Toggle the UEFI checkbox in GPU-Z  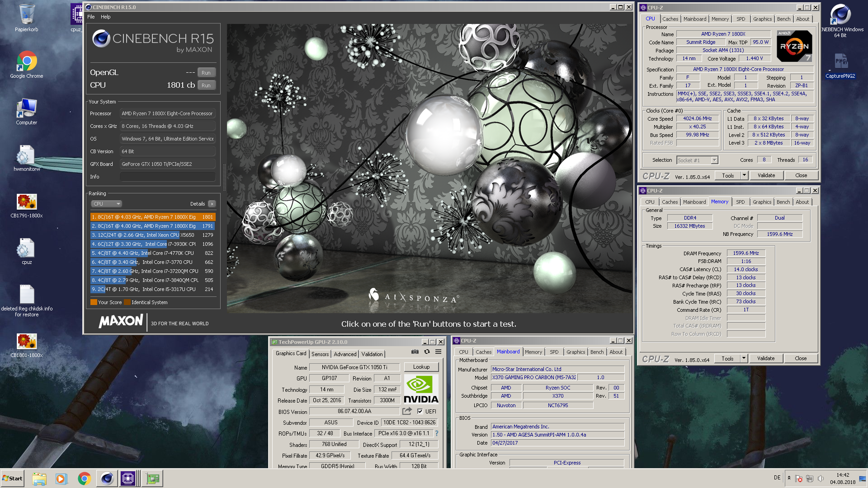[x=420, y=411]
